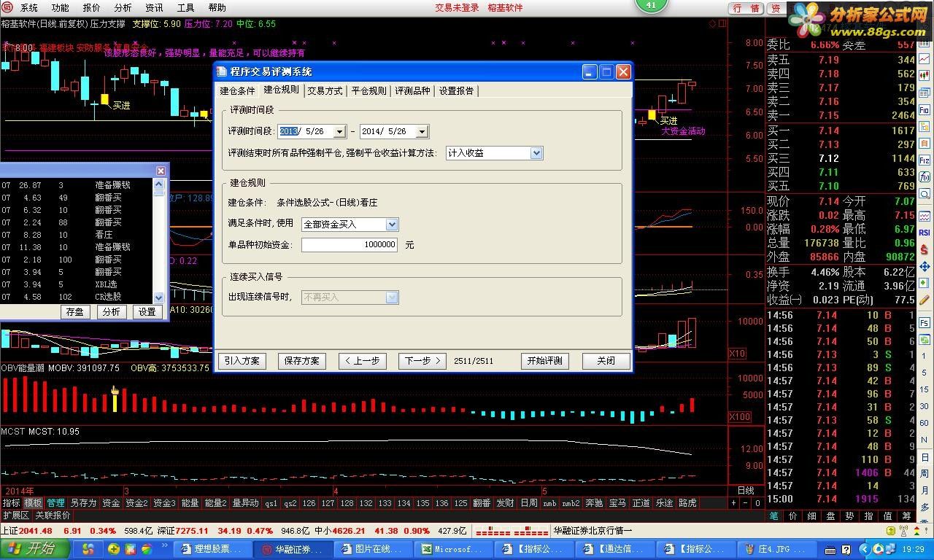Close the left stock list panel
The image size is (934, 560).
161,171
